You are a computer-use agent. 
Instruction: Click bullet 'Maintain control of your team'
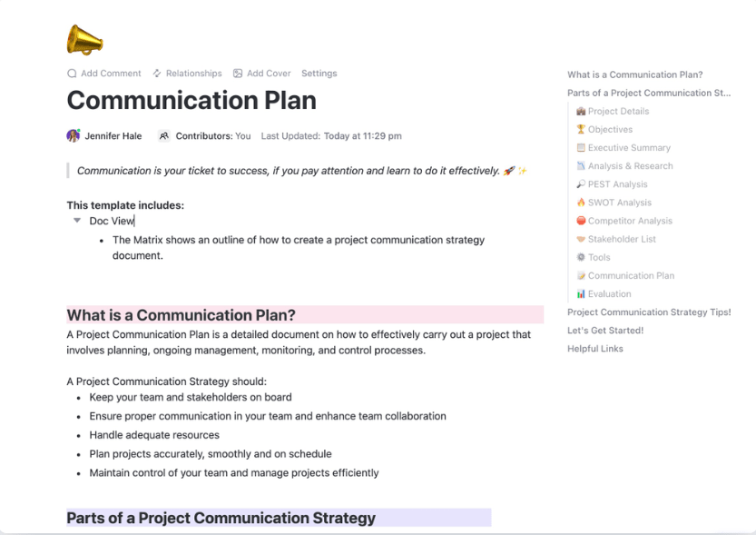point(234,472)
